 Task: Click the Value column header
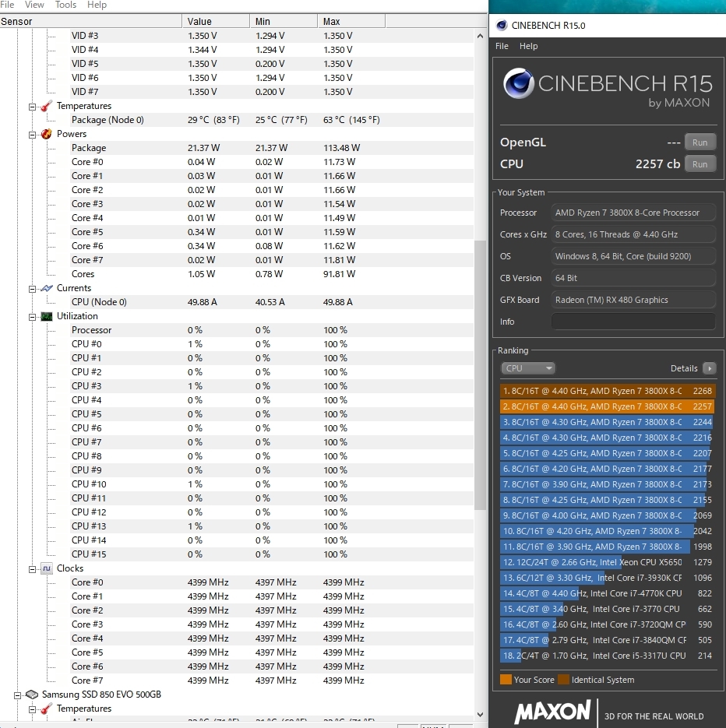point(216,21)
